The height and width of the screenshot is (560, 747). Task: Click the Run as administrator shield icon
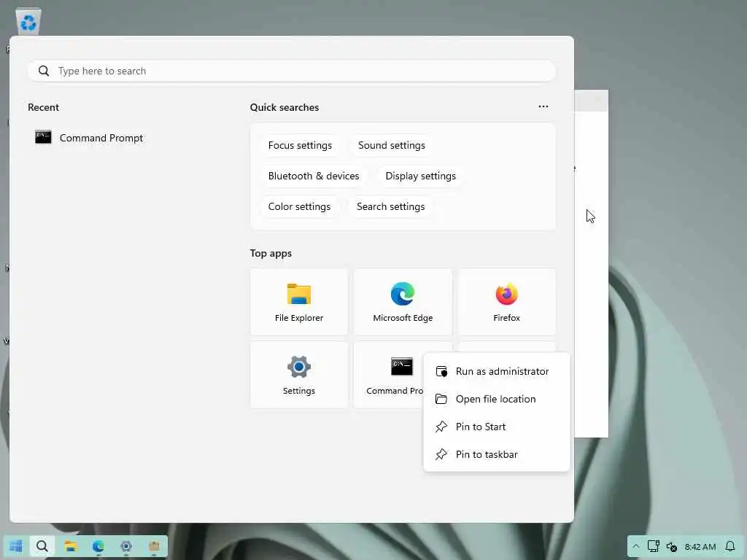441,371
